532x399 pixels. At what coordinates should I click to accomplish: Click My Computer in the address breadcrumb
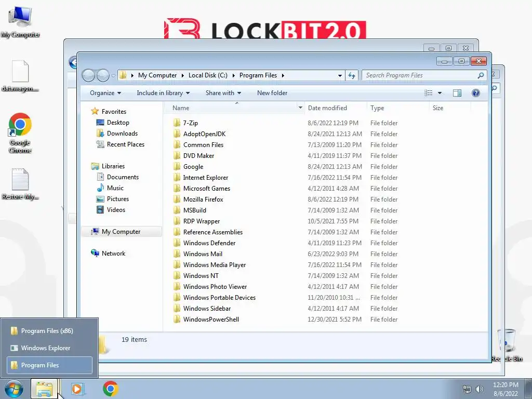(x=157, y=75)
